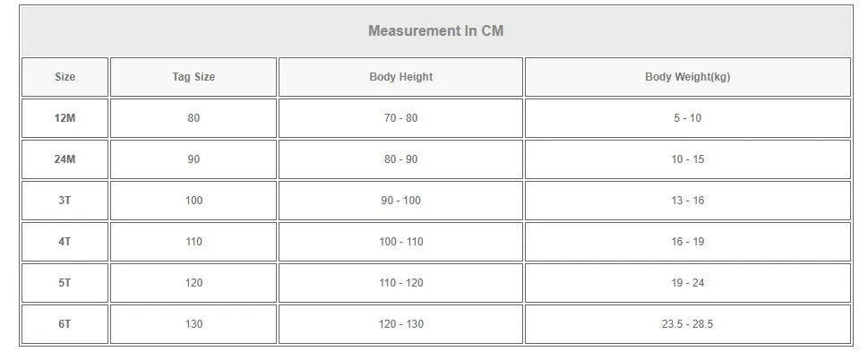Select the Tag Size column header
The image size is (868, 360).
point(193,77)
